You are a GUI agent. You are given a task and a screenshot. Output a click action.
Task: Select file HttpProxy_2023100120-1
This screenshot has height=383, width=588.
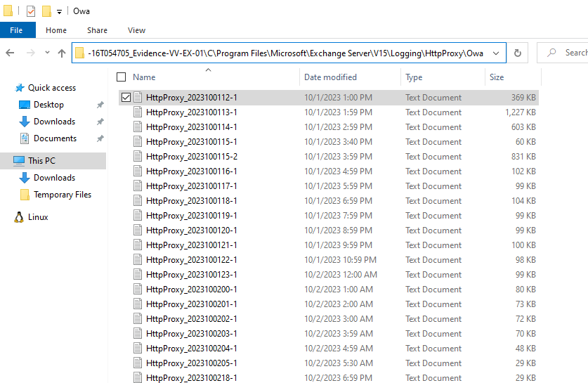(x=192, y=231)
